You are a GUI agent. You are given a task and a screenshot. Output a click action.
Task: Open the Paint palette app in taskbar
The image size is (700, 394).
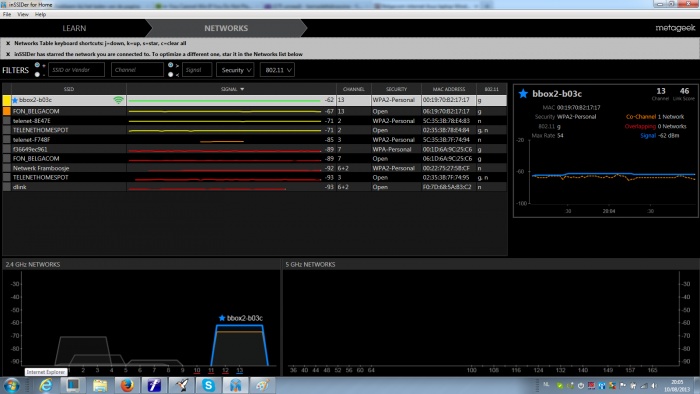coord(262,385)
